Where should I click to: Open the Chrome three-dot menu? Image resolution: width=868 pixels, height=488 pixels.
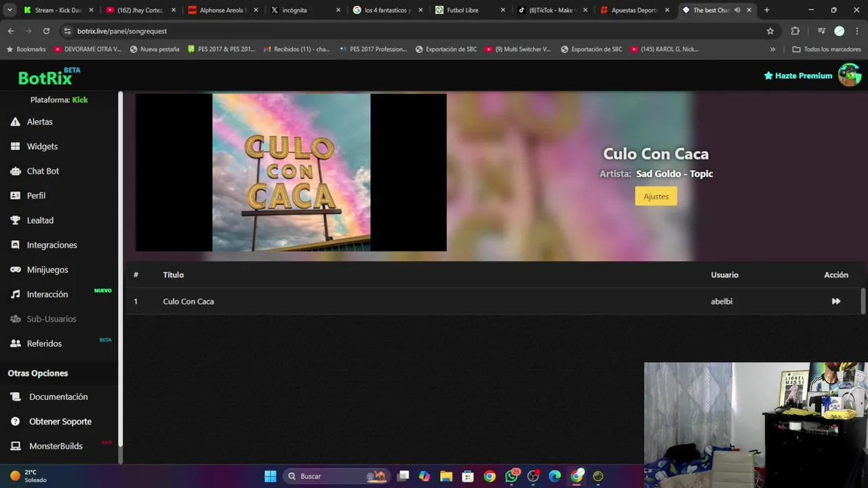pos(858,31)
